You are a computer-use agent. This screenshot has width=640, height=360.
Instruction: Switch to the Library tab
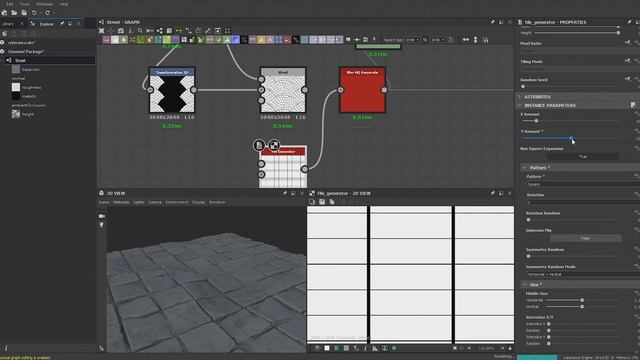pyautogui.click(x=8, y=24)
